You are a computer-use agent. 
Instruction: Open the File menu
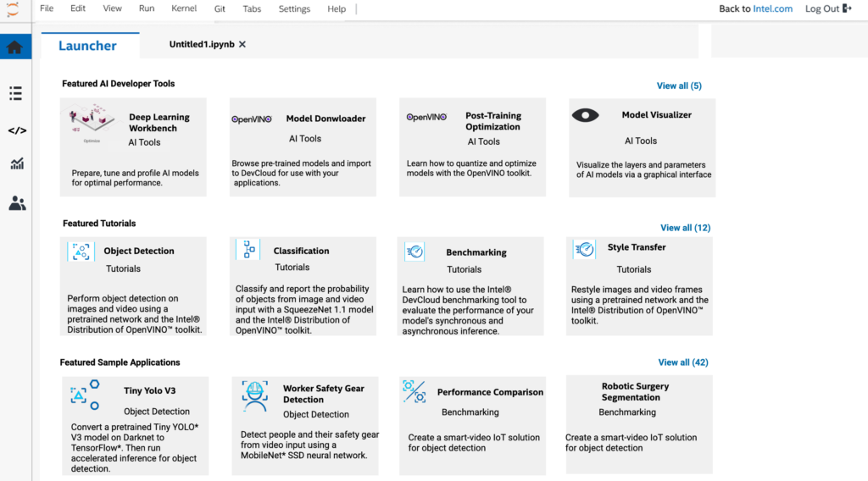47,8
